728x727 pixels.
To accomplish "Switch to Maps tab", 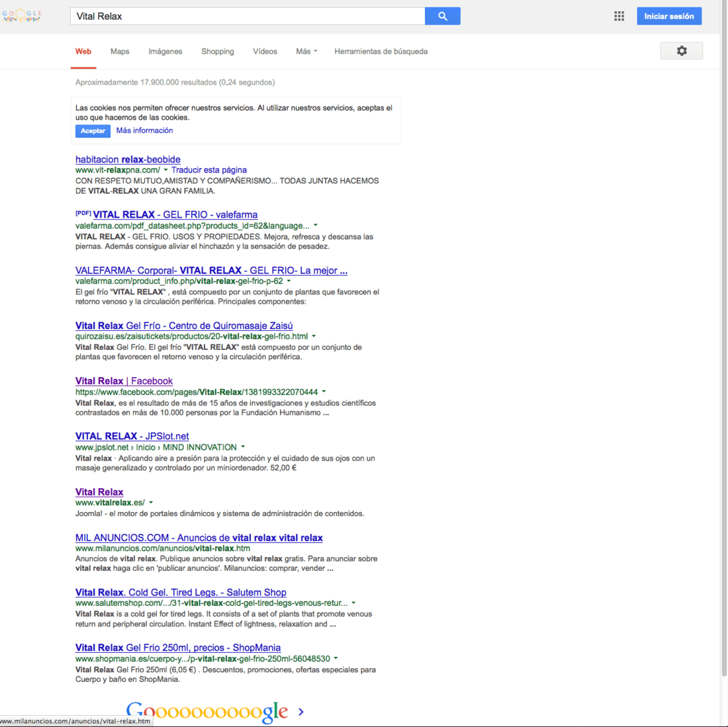I will coord(120,52).
